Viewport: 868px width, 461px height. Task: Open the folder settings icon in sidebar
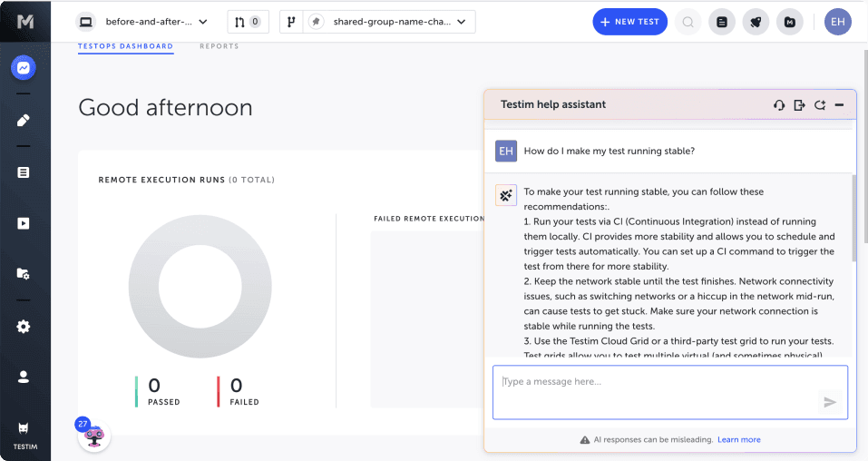(x=24, y=274)
